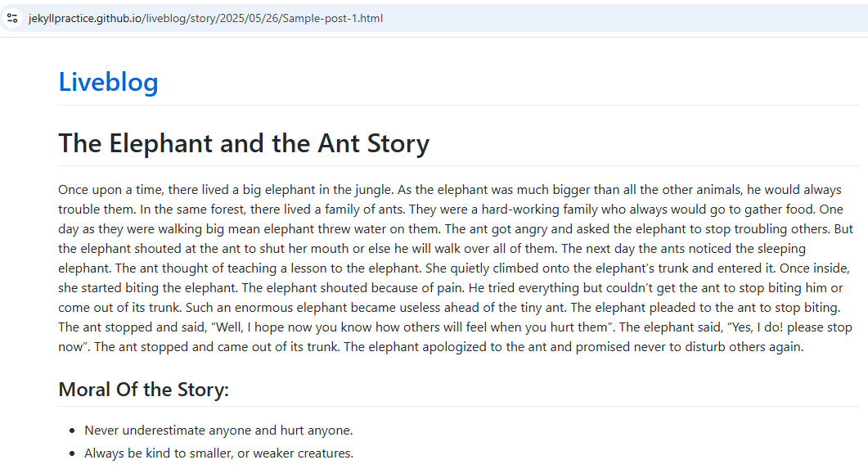Screen dimensions: 868x469
Task: Click the word Elephant in the main title
Action: [160, 143]
